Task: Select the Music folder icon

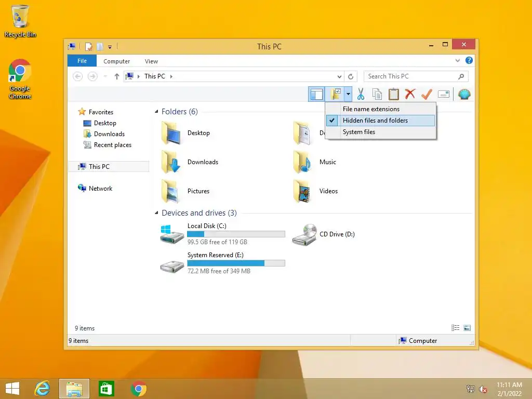Action: [302, 162]
